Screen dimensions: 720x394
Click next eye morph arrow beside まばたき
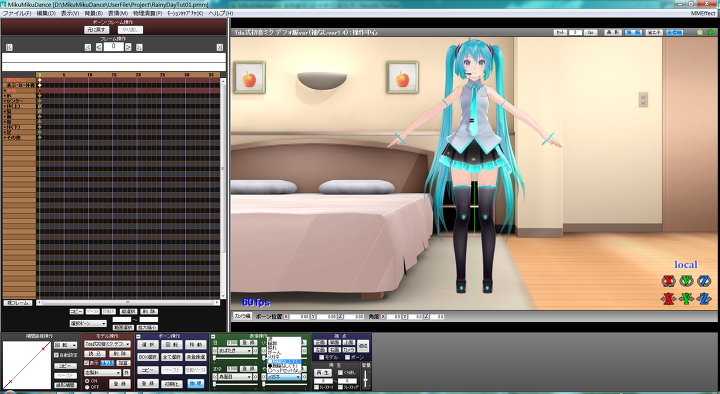tap(255, 351)
